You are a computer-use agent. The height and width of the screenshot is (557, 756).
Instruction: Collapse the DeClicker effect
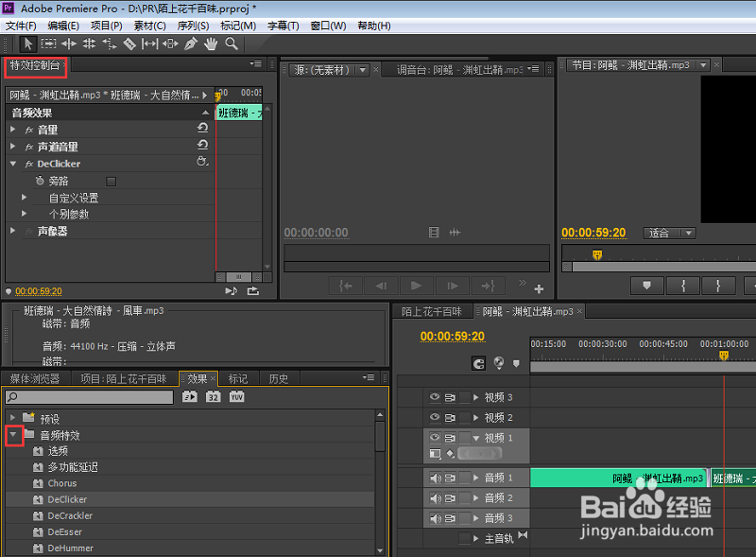pos(13,164)
